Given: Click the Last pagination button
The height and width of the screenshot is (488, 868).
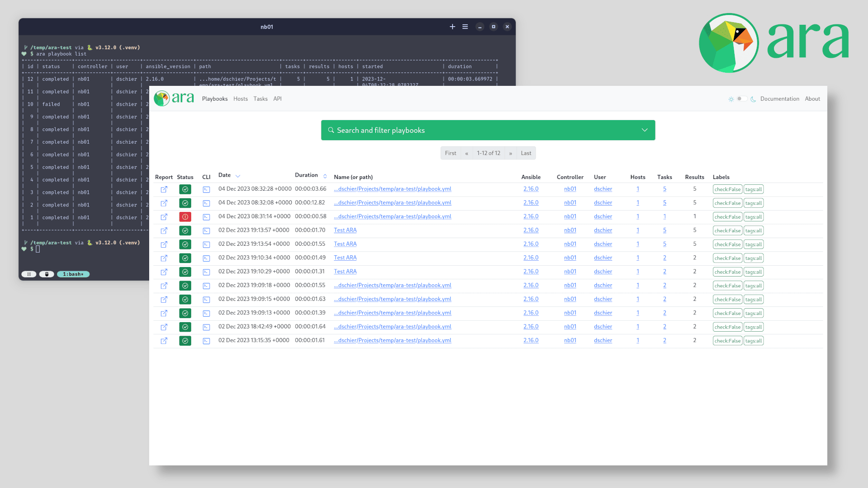Looking at the screenshot, I should point(526,153).
